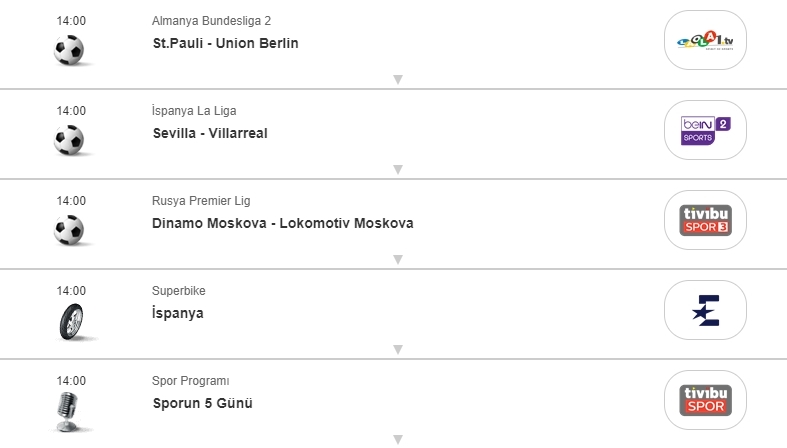787x448 pixels.
Task: Expand the Superbike İspanya details arrow
Action: tap(397, 350)
